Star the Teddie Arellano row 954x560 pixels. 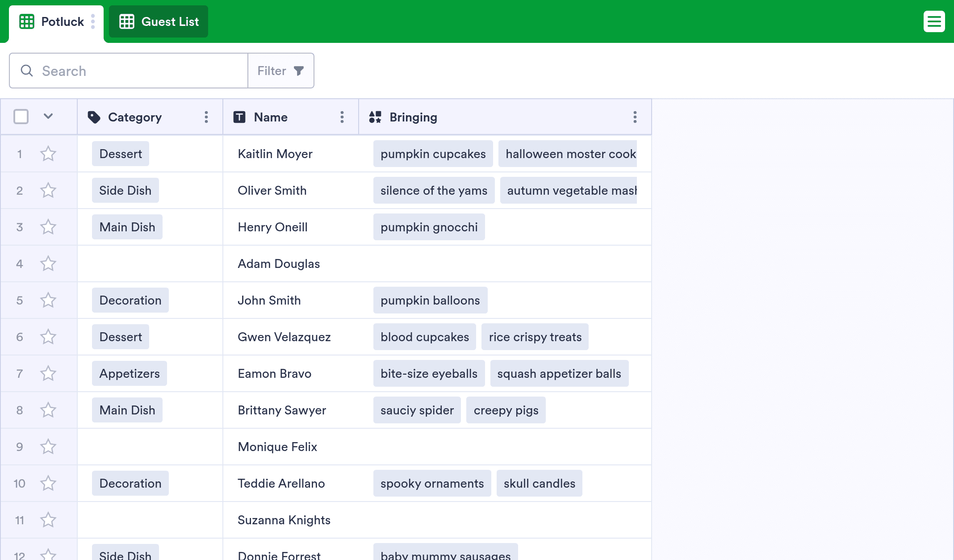click(48, 483)
